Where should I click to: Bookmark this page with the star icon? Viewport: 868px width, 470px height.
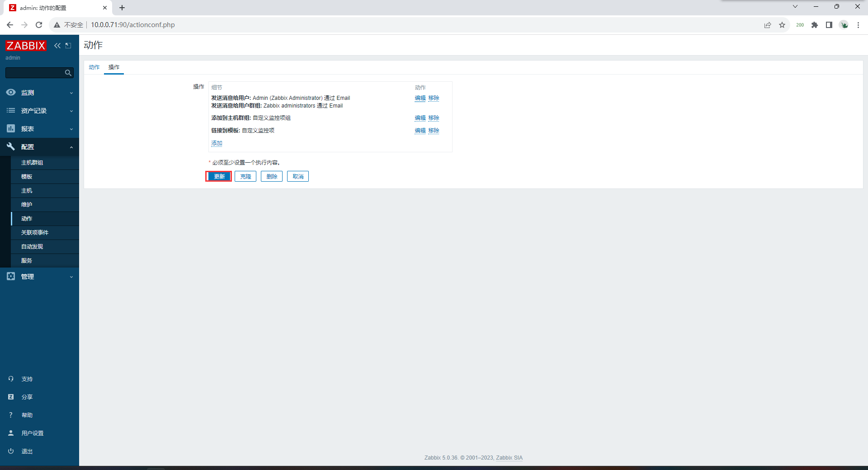[782, 25]
